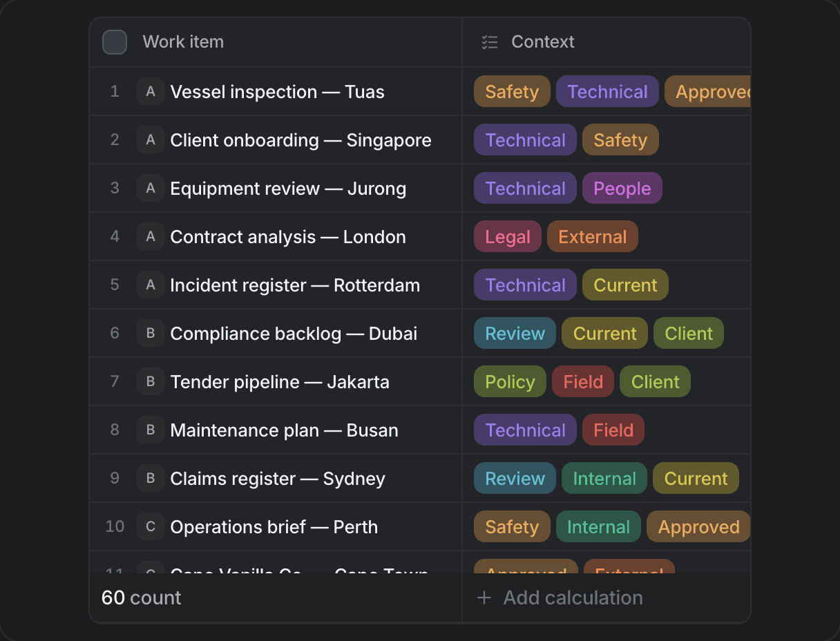Click Current tag in Incident register row
Screen dimensions: 840x641
[x=625, y=285]
